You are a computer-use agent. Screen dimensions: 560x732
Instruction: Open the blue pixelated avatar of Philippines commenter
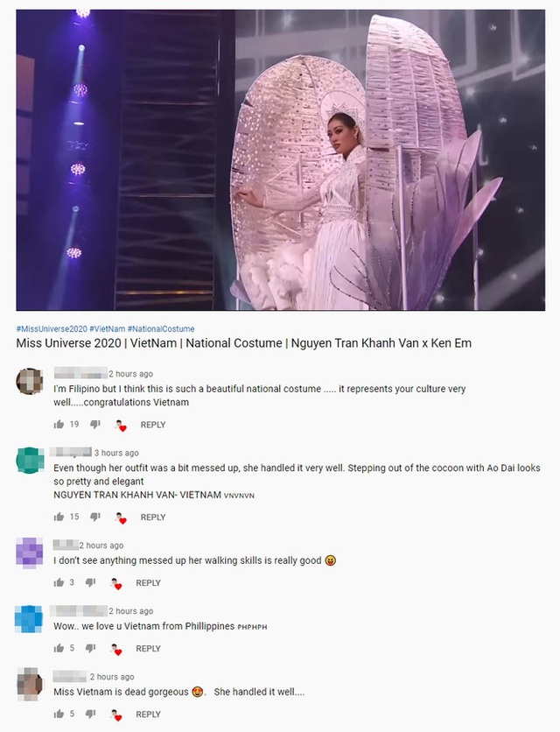(x=29, y=618)
